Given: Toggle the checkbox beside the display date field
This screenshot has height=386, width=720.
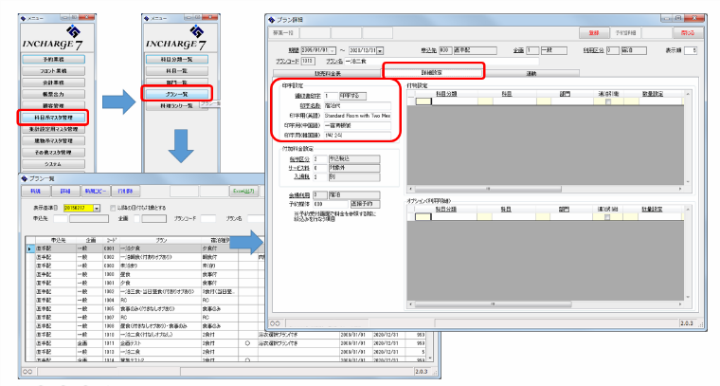Looking at the screenshot, I should coord(112,208).
